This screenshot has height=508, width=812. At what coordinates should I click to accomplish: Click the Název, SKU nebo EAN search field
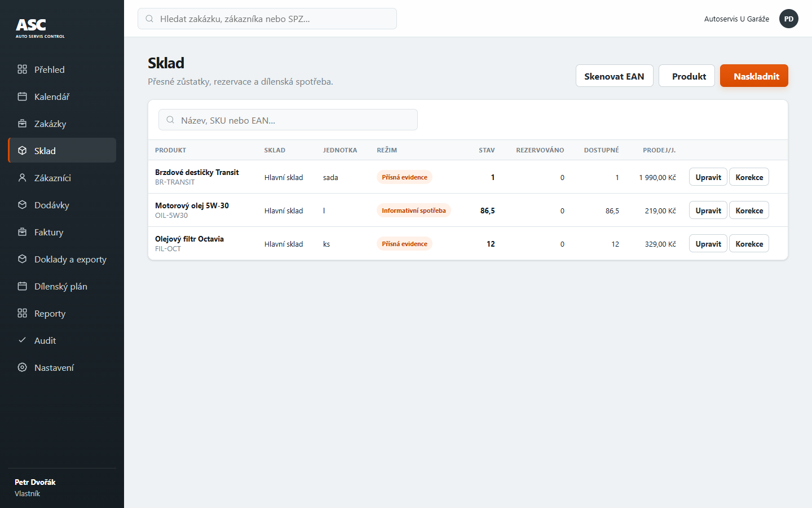[x=288, y=120]
